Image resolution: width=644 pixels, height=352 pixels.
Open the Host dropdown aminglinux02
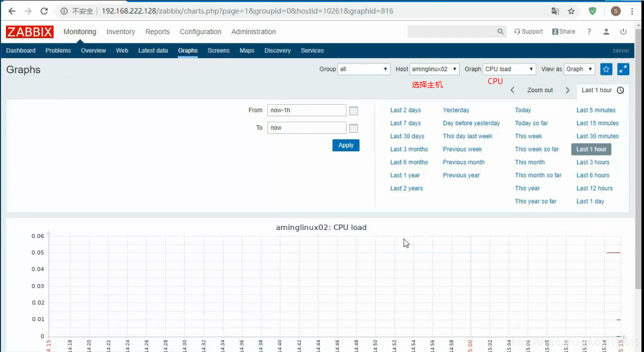coord(434,69)
